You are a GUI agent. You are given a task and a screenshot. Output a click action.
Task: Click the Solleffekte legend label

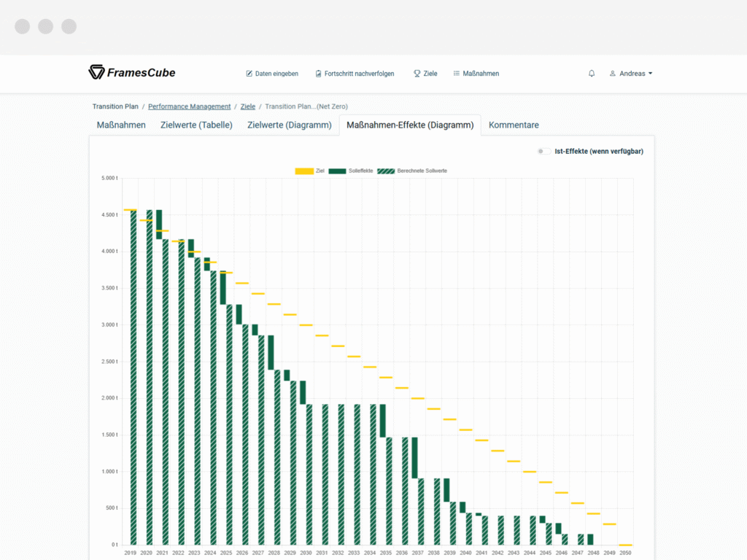[x=360, y=171]
